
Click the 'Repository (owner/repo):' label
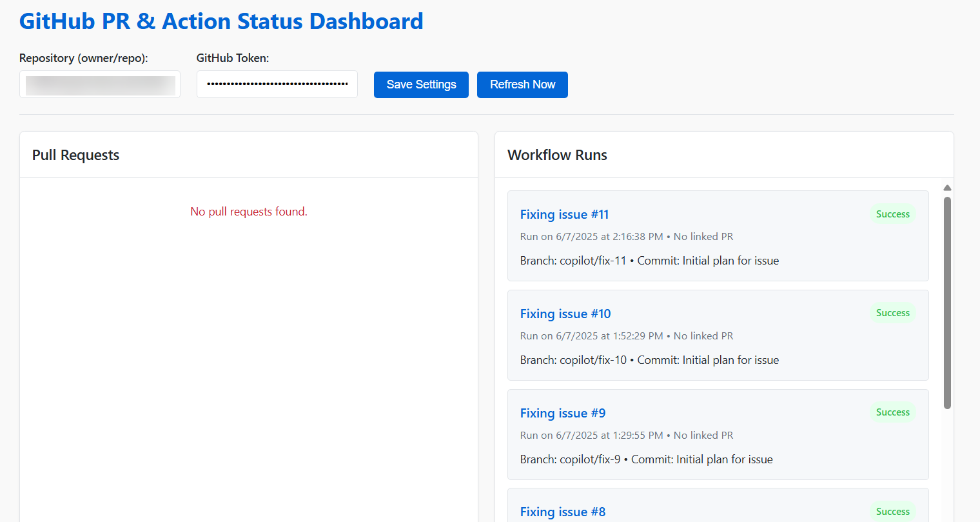point(84,58)
